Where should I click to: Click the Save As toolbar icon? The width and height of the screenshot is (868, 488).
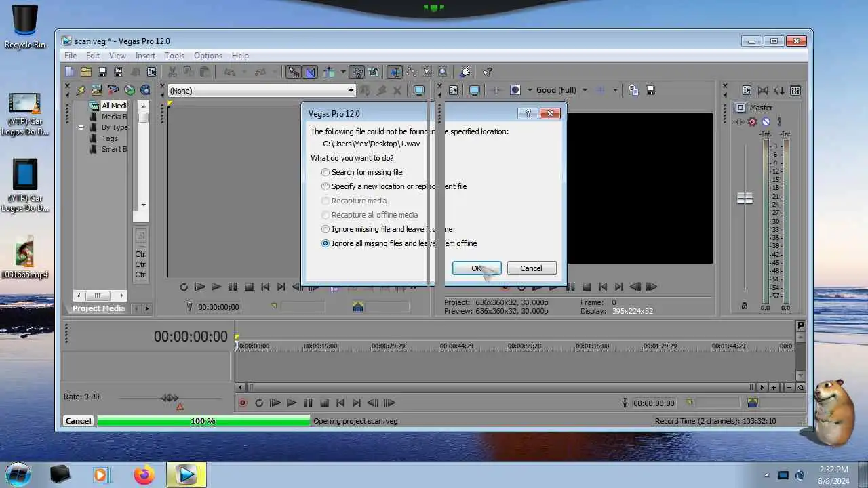[x=119, y=72]
